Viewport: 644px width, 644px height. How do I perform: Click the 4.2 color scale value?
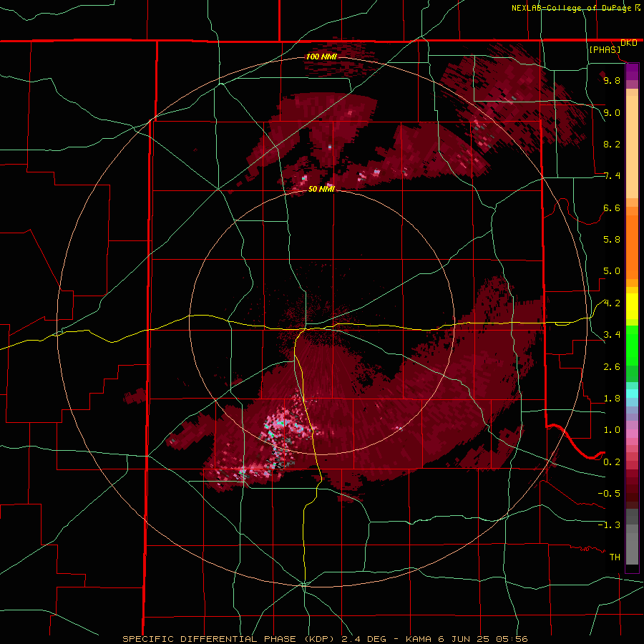(612, 303)
